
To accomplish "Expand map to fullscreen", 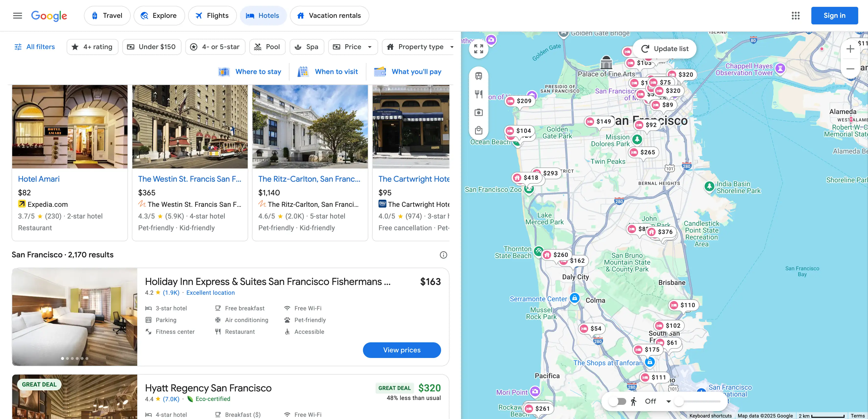I will [478, 49].
